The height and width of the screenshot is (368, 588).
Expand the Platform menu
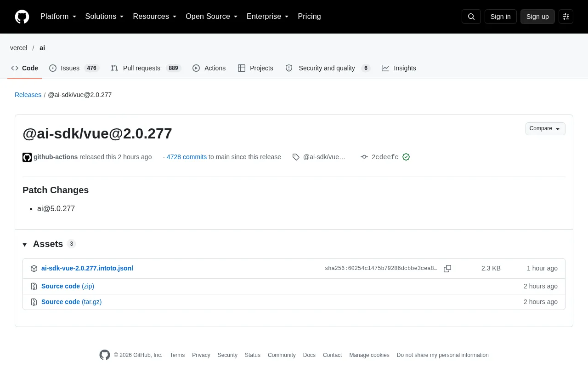tap(58, 17)
